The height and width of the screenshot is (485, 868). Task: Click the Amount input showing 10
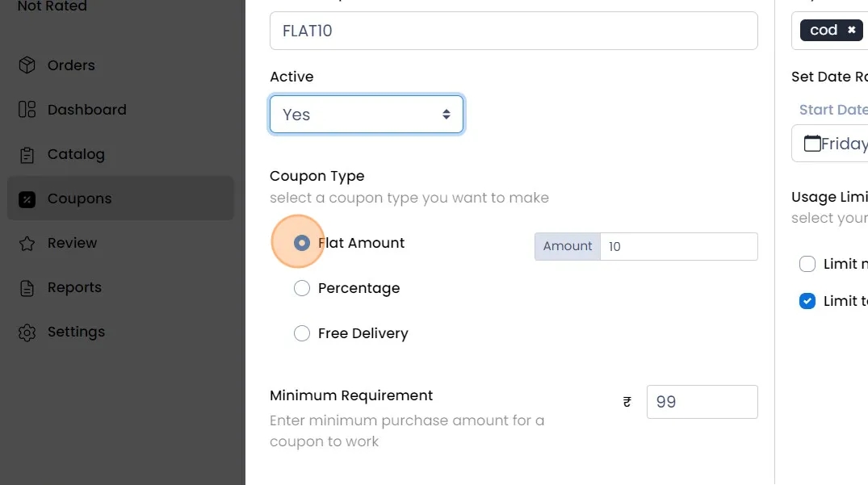click(x=677, y=247)
